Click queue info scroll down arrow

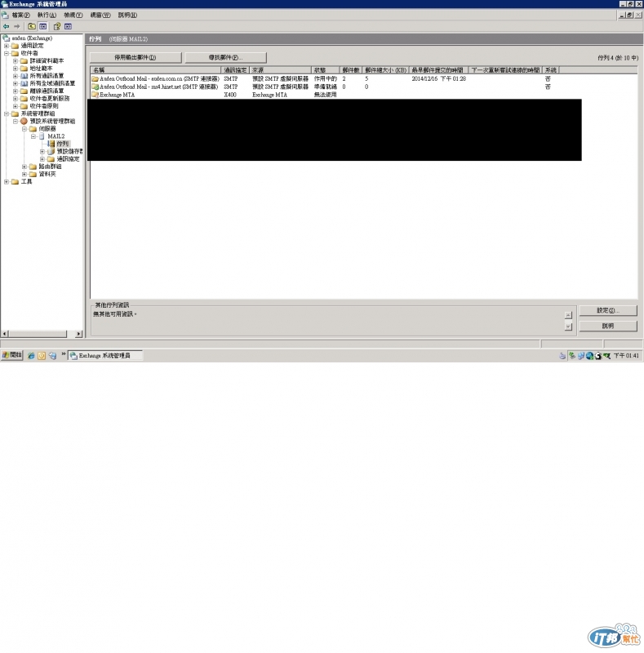pos(568,326)
